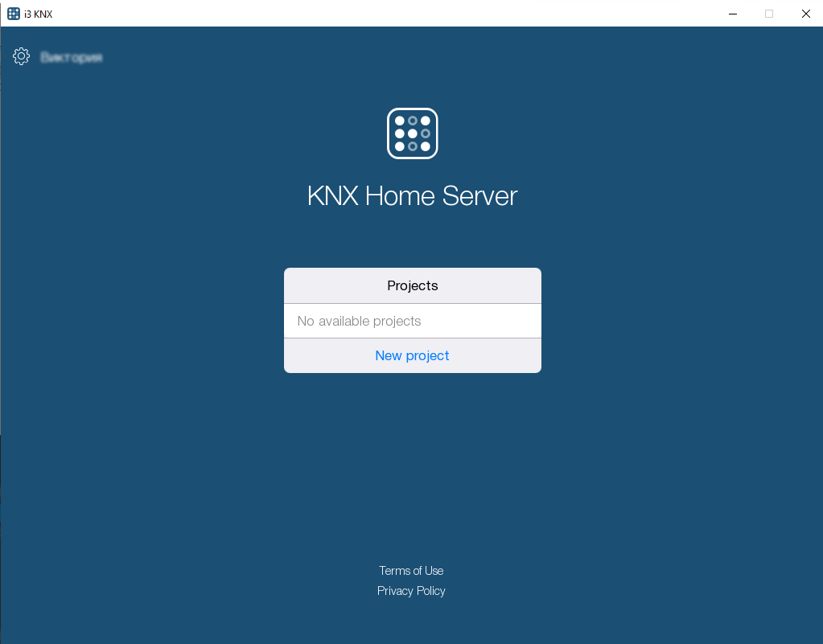This screenshot has width=823, height=644.
Task: Open the Terms of Use
Action: 411,570
